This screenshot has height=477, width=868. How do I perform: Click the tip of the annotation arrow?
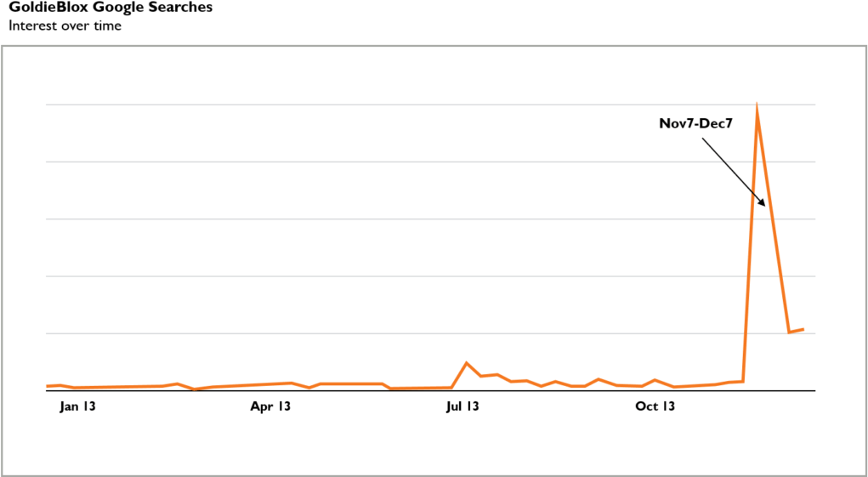point(765,206)
